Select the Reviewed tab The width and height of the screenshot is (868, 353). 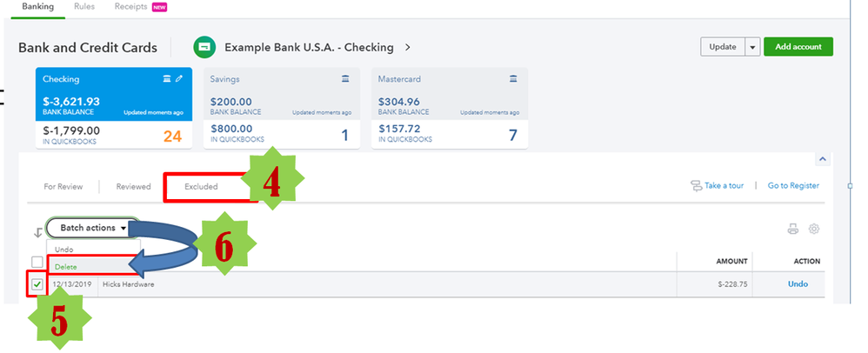(x=133, y=186)
